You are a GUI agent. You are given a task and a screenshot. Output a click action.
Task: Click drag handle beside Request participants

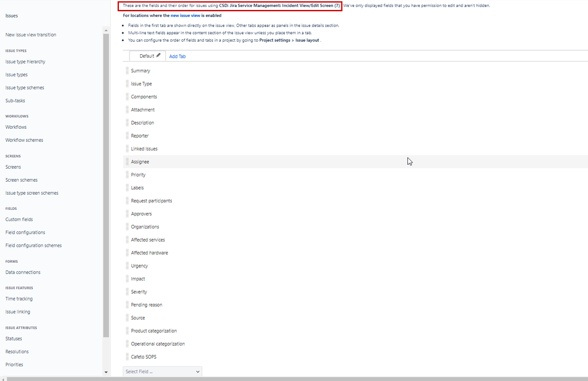click(127, 201)
